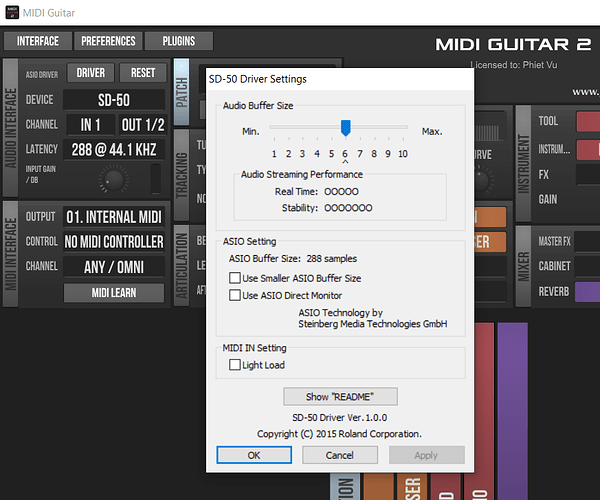Open the PLUGINS tab
This screenshot has width=600, height=500.
pos(179,41)
